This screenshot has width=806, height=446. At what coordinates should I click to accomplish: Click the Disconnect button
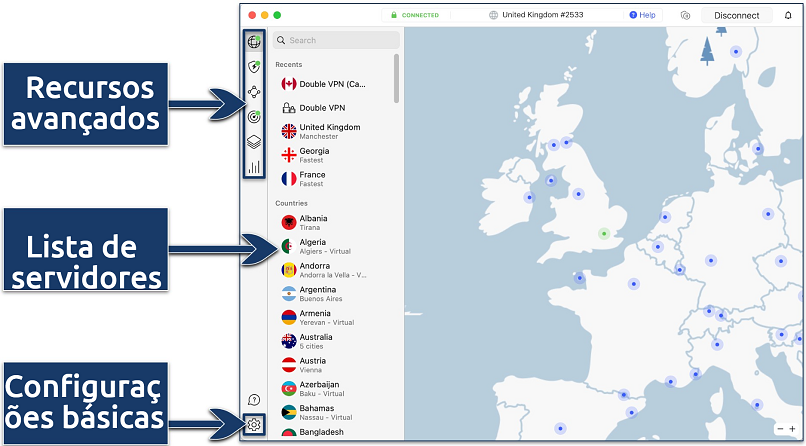click(737, 15)
